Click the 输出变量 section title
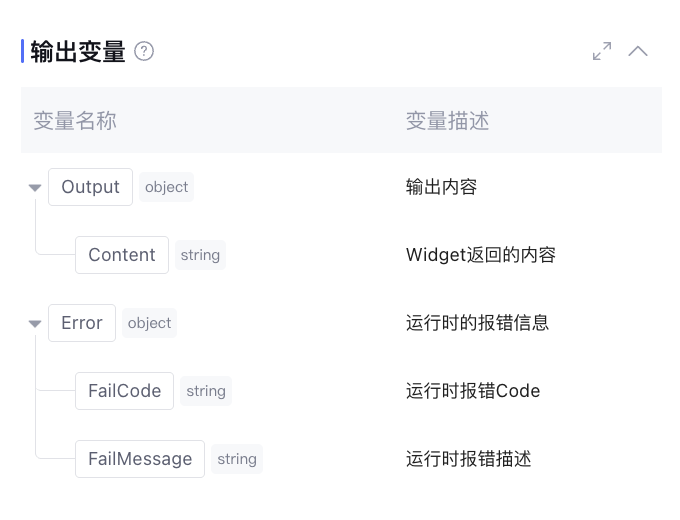 coord(78,51)
